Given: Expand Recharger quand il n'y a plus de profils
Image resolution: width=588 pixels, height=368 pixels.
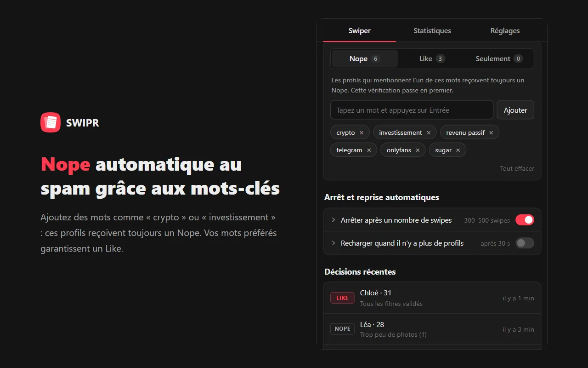Looking at the screenshot, I should click(334, 243).
